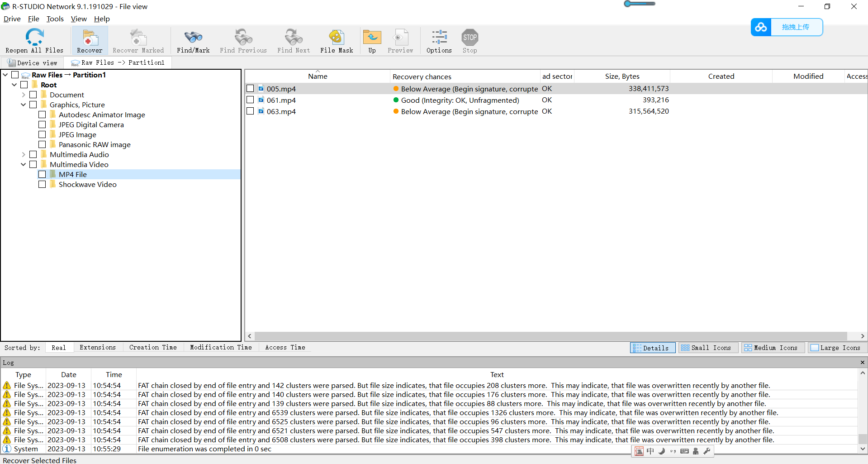
Task: Go Up one folder level
Action: point(372,37)
